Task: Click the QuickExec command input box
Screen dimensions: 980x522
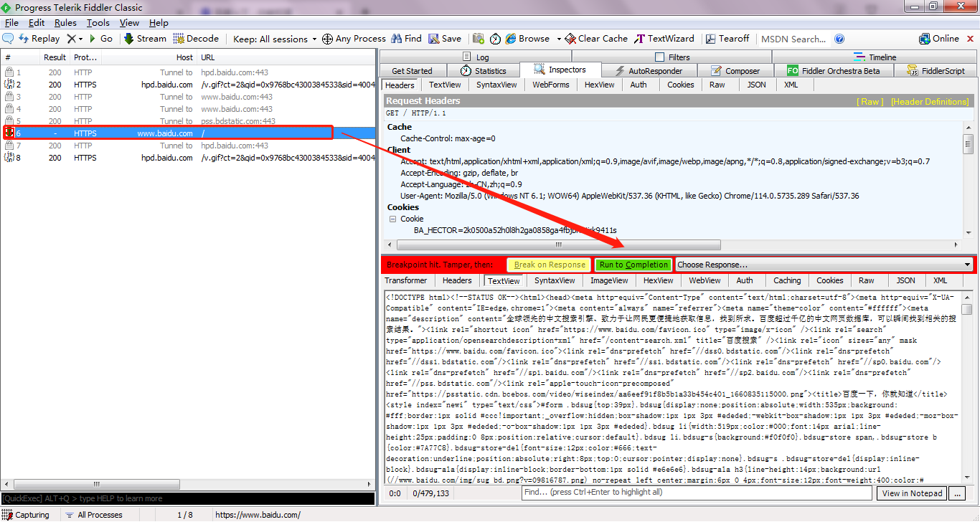Action: [187, 498]
